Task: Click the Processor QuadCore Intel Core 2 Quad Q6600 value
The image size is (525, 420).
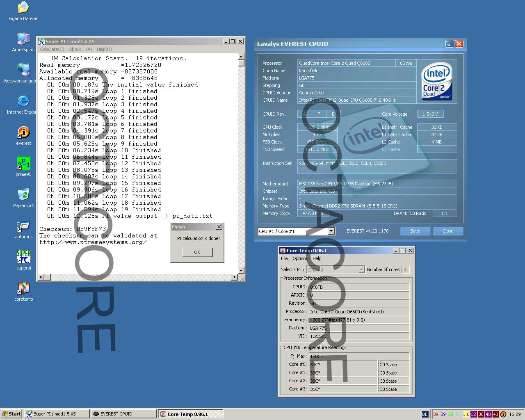Action: [x=346, y=63]
